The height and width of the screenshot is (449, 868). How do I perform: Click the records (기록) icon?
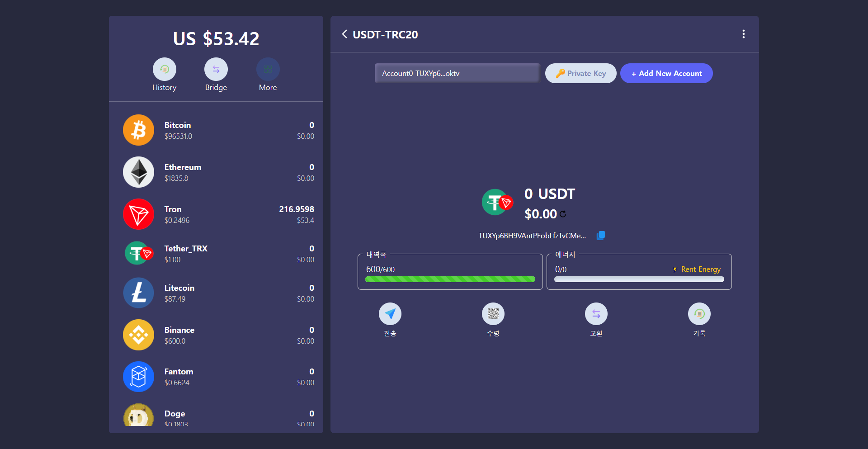click(699, 314)
